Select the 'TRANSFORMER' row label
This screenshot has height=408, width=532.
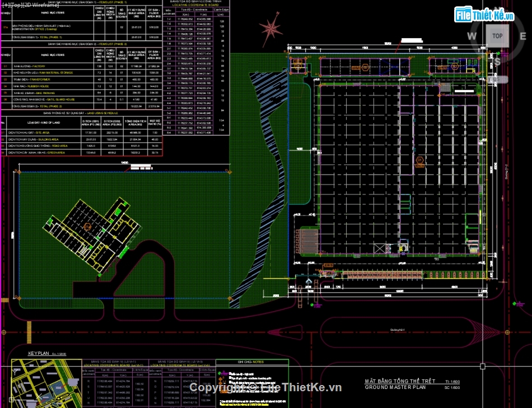pyautogui.click(x=40, y=79)
